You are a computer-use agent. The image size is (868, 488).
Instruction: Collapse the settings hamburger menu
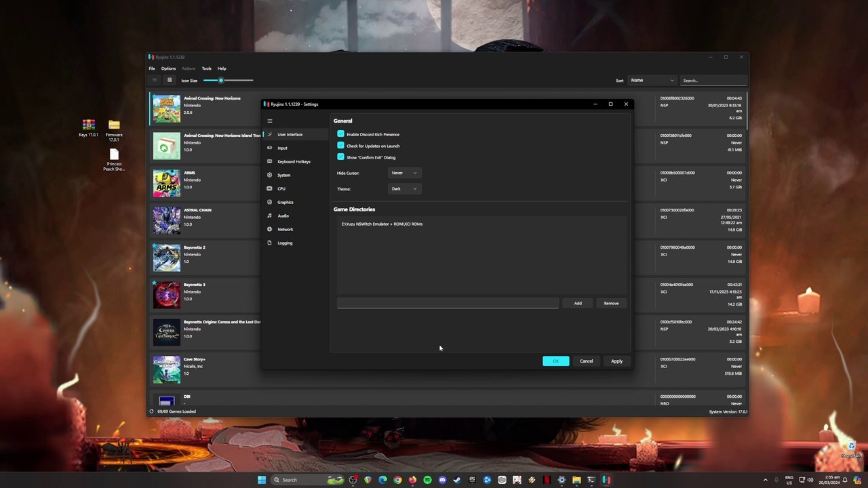pos(269,121)
